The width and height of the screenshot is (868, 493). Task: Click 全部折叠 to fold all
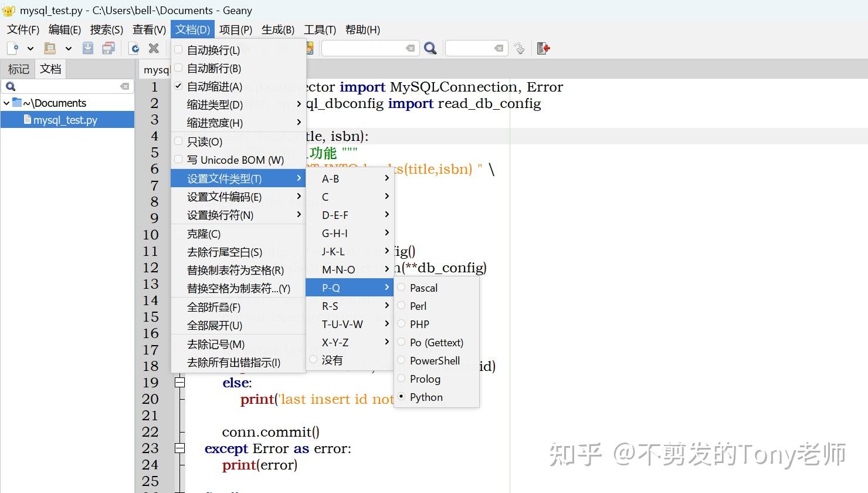pyautogui.click(x=238, y=307)
